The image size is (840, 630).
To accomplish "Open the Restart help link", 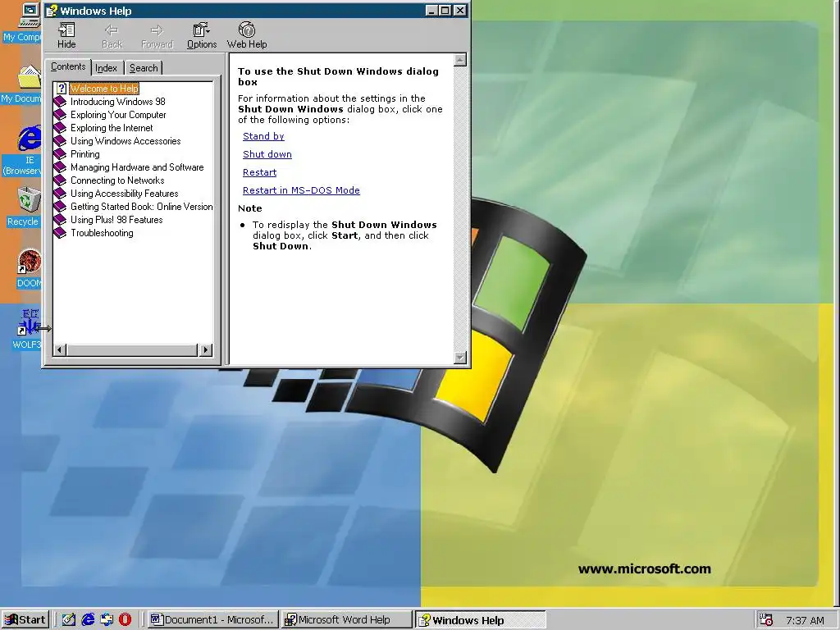I will click(260, 172).
